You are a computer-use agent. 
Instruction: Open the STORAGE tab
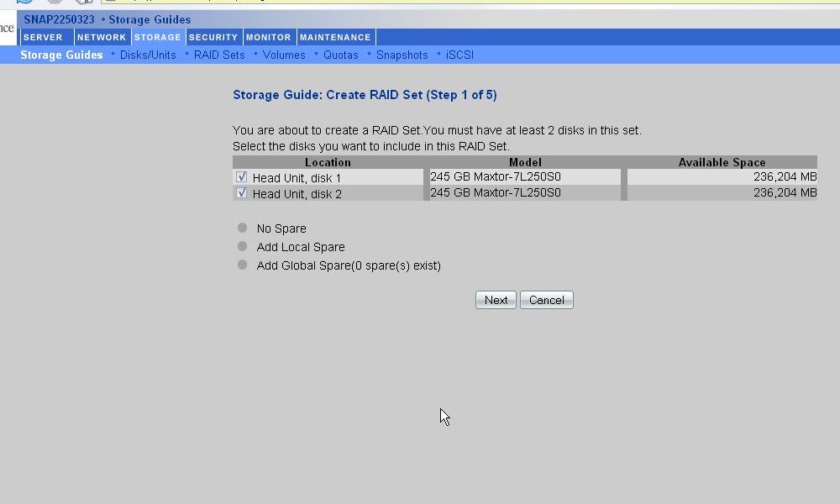point(158,37)
